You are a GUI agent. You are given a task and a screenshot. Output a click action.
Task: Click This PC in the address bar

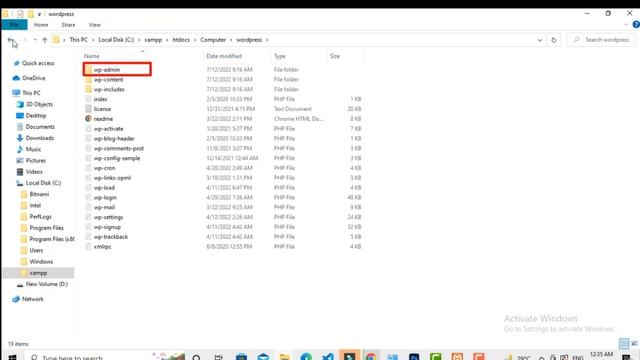[x=78, y=40]
